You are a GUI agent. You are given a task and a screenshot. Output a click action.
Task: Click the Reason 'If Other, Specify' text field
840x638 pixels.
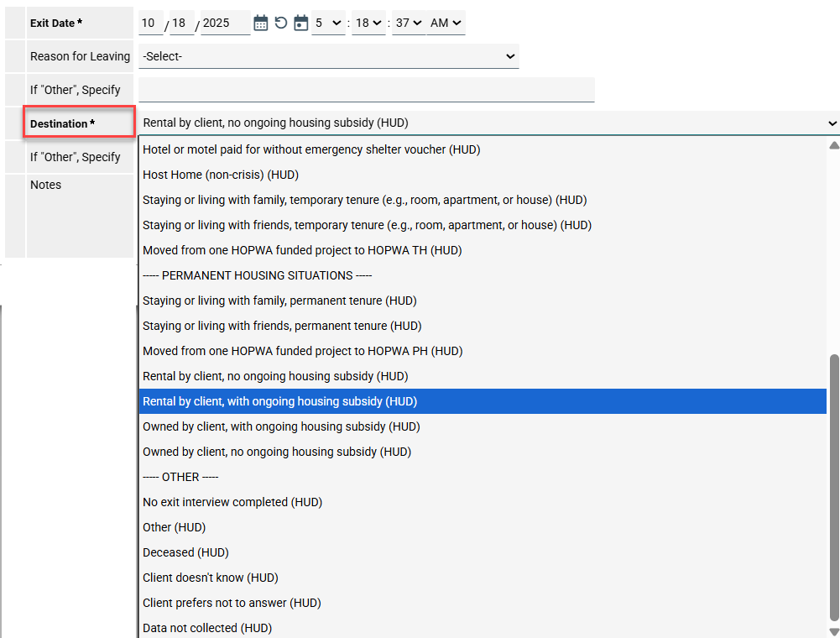point(366,90)
